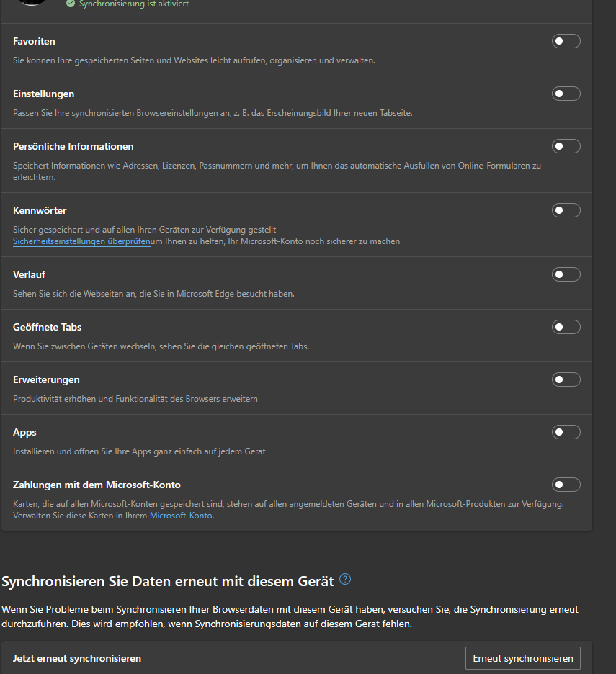The width and height of the screenshot is (616, 674).
Task: Click Favoriten description about gespeicherten Seiten
Action: (194, 60)
